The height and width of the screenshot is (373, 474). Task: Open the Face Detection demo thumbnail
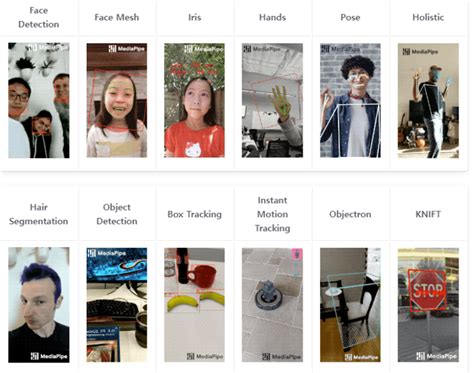point(39,100)
